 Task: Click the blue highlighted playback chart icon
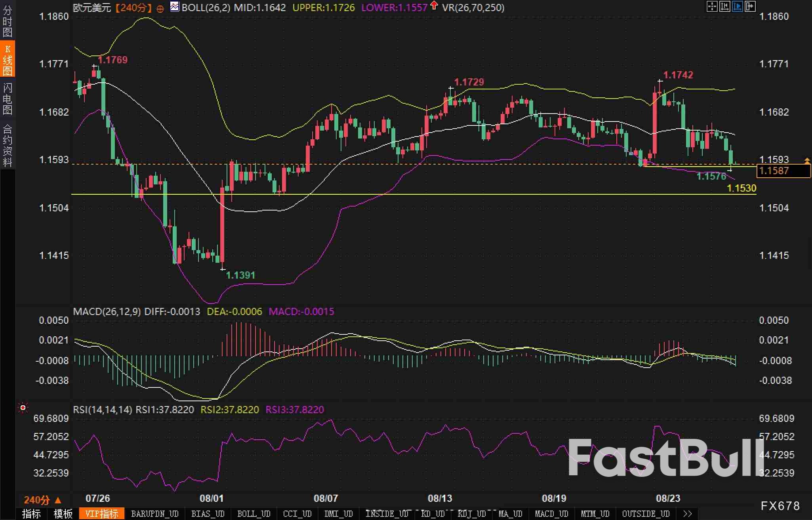(737, 6)
